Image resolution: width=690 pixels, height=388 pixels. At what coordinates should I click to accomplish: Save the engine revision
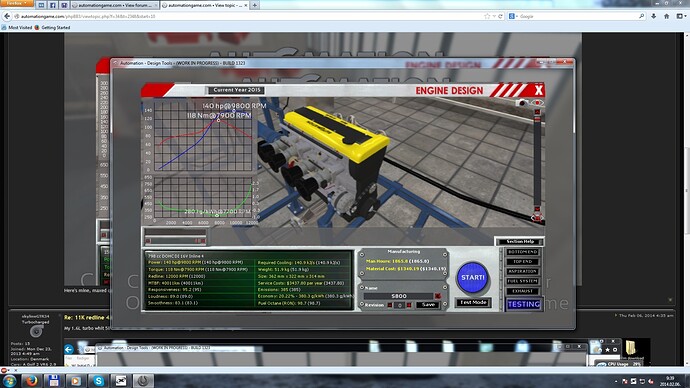coord(428,305)
